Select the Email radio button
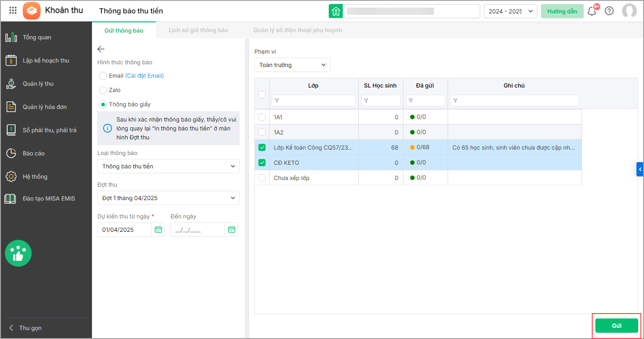Screen dimensions: 644x339 (x=103, y=76)
